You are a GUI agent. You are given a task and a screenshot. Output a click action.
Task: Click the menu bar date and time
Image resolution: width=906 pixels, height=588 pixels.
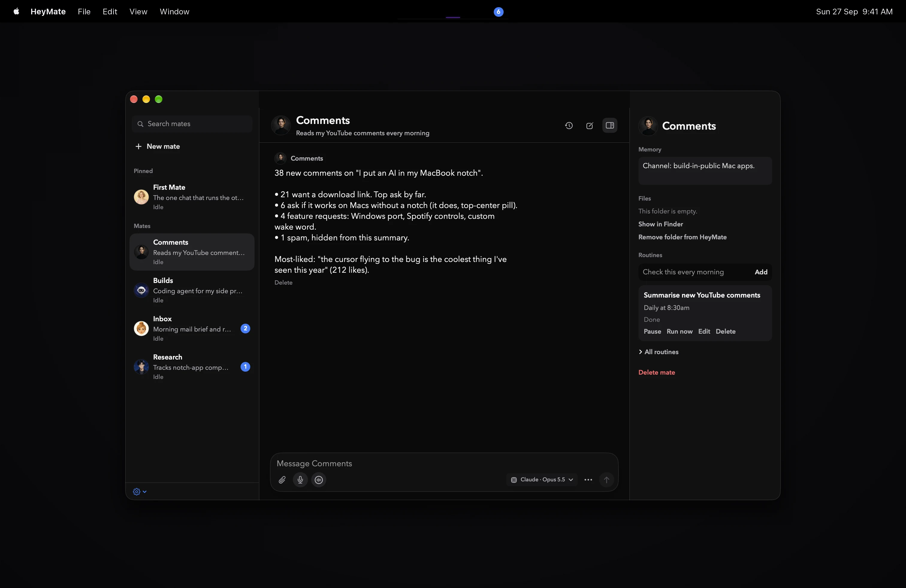click(854, 11)
